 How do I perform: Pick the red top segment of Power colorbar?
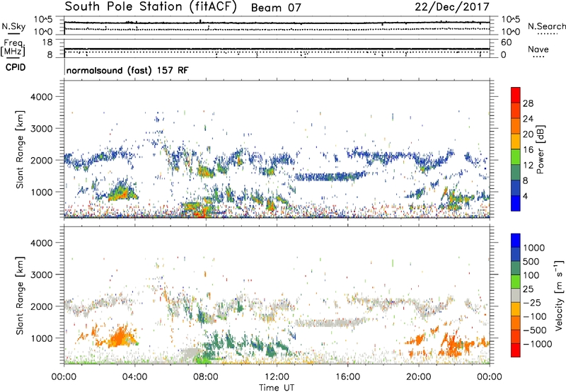(516, 95)
